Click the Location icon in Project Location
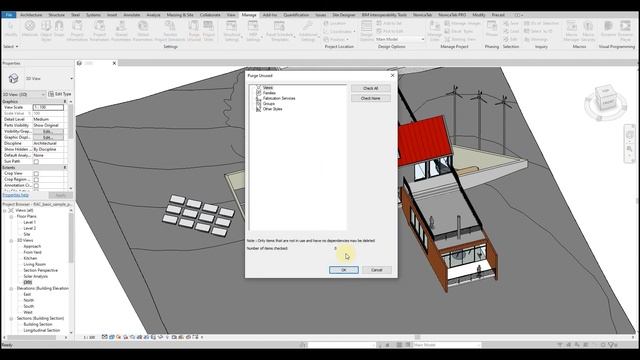The width and height of the screenshot is (640, 360). (x=326, y=24)
